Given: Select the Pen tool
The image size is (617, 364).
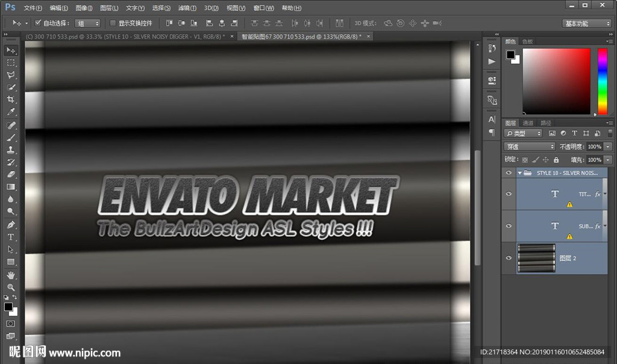Looking at the screenshot, I should point(11,225).
